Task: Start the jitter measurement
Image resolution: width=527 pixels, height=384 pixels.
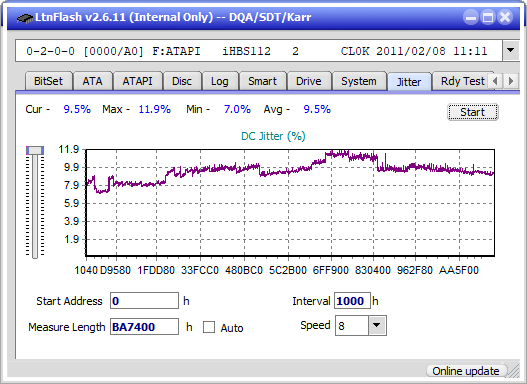Action: click(x=473, y=112)
